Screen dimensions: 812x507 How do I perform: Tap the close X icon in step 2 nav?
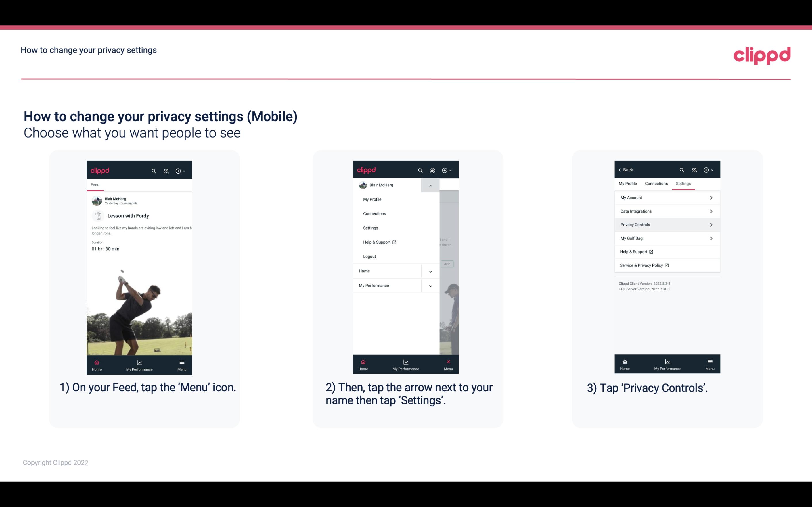coord(447,362)
